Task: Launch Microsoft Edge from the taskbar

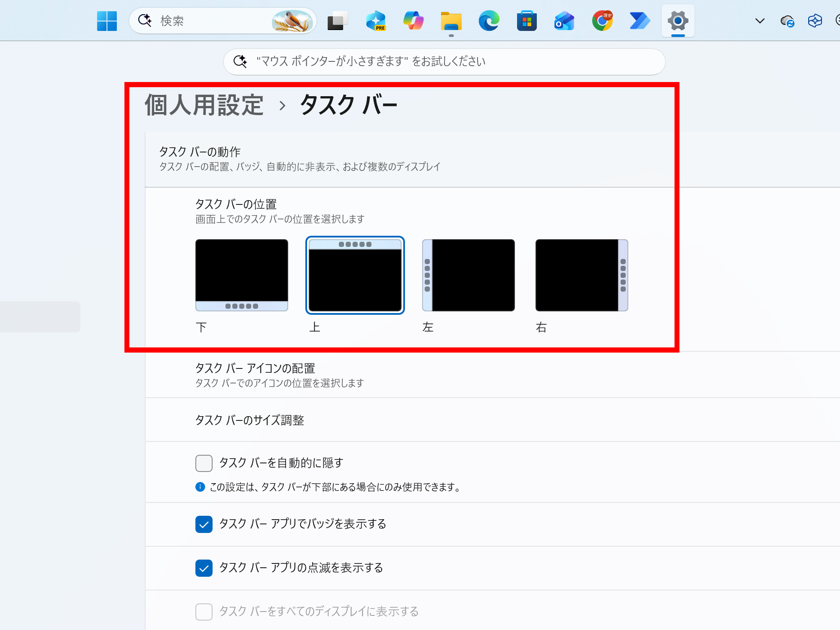Action: (489, 21)
